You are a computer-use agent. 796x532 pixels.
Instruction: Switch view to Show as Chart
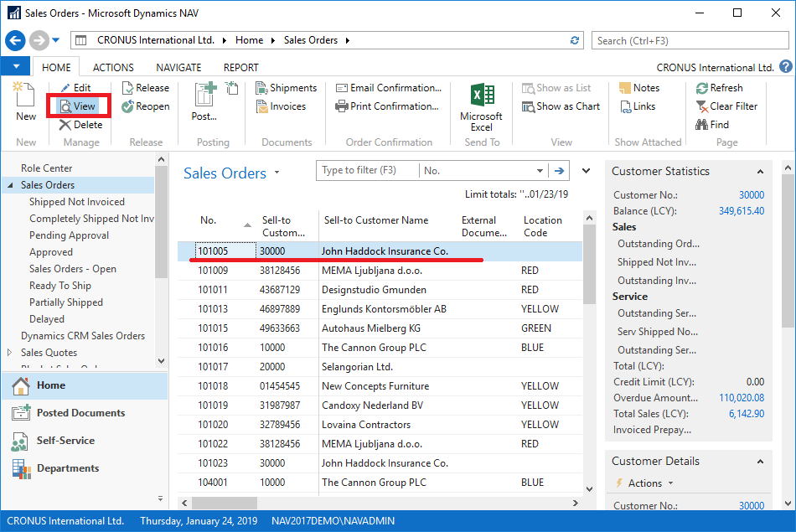(561, 106)
